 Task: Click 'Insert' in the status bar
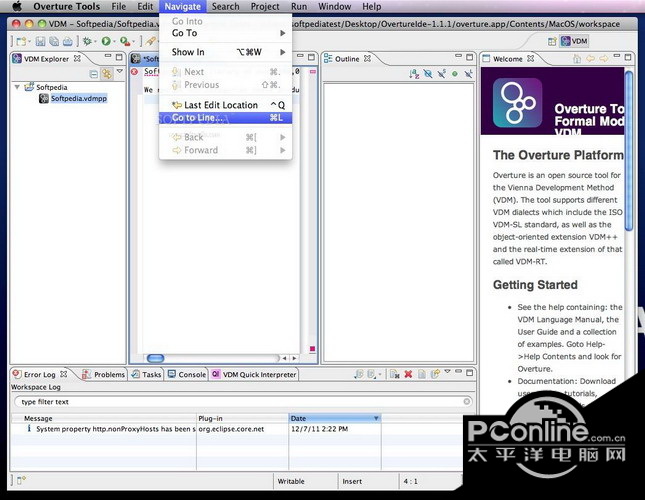coord(352,481)
